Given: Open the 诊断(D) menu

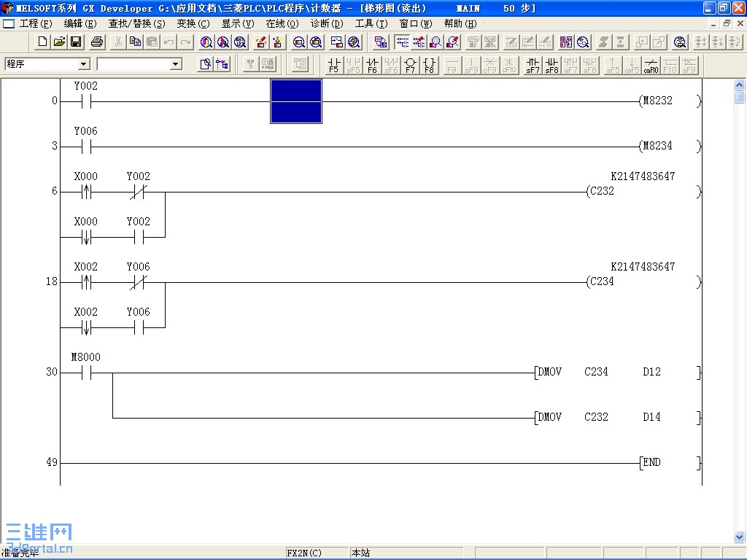Looking at the screenshot, I should tap(327, 23).
